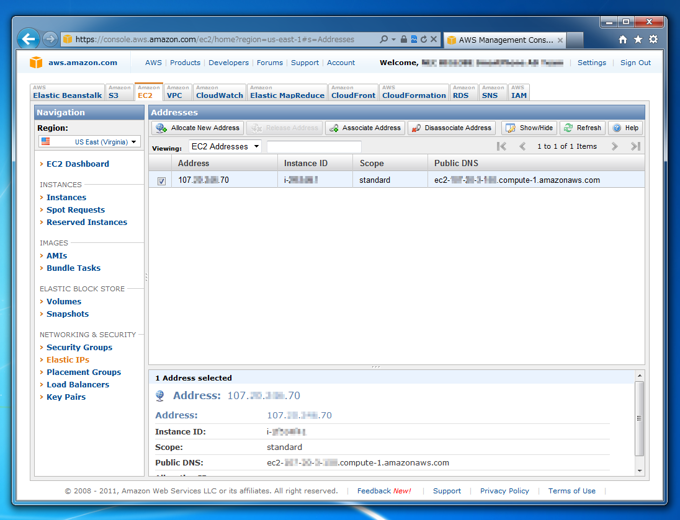Screen dimensions: 680x520
Task: Open the CloudFormation tab
Action: pyautogui.click(x=414, y=92)
